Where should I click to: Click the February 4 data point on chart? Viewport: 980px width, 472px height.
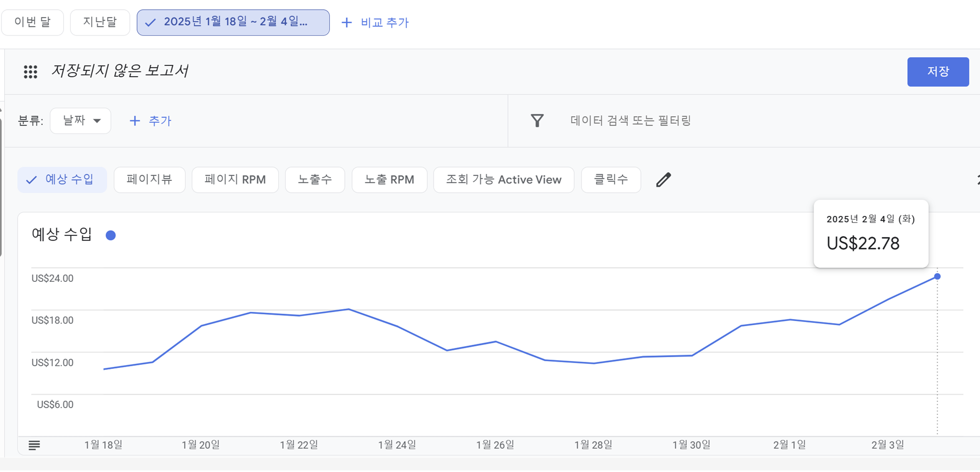(937, 277)
